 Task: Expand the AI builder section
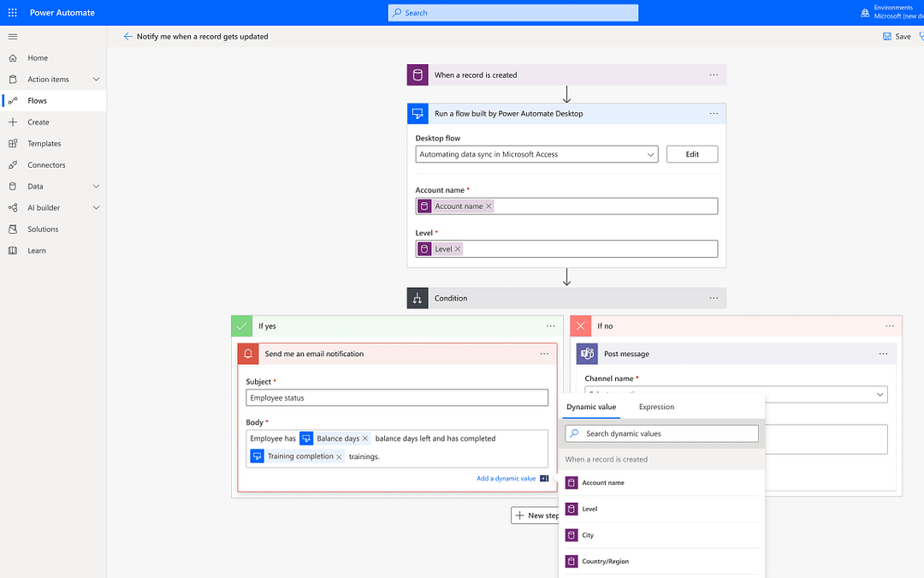coord(96,207)
